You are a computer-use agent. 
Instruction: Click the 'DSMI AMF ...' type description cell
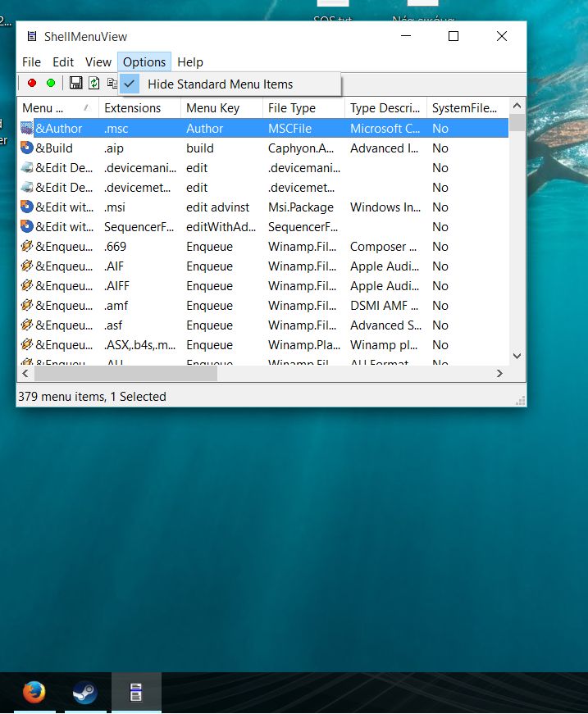[x=384, y=306]
